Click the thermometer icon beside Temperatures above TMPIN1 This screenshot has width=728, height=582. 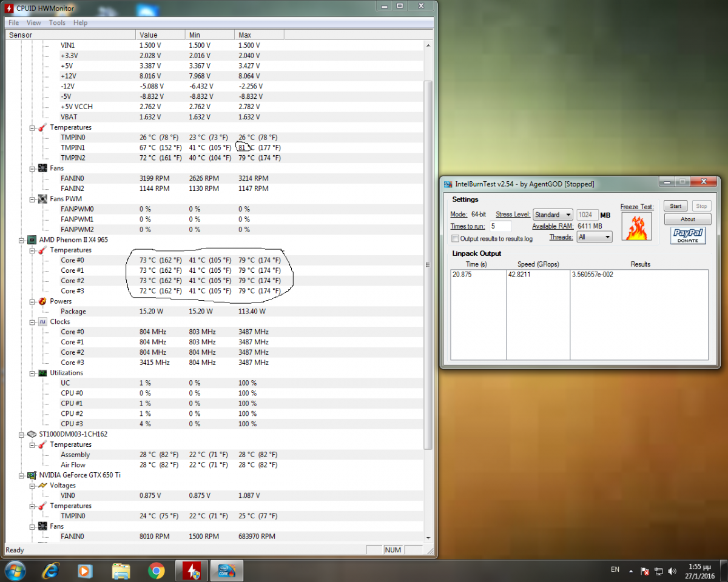42,127
